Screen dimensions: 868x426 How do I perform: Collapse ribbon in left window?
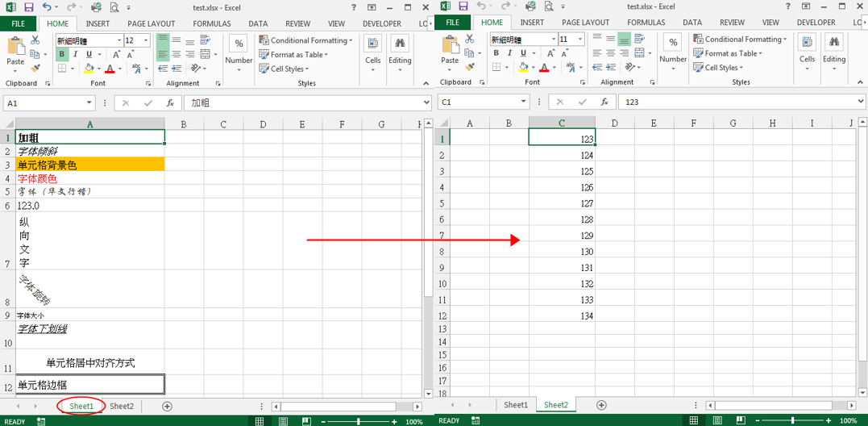pyautogui.click(x=426, y=83)
